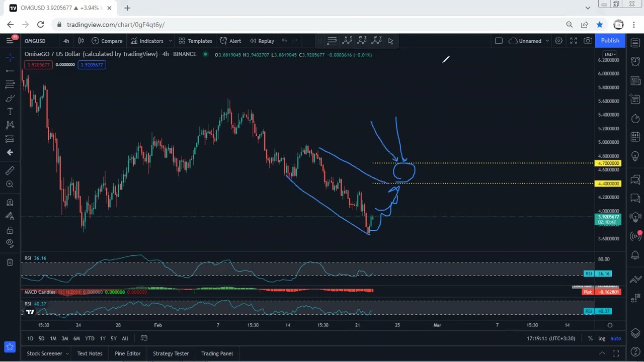Expand the Indicators favorites dropdown arrow
The width and height of the screenshot is (644, 362).
point(171,41)
